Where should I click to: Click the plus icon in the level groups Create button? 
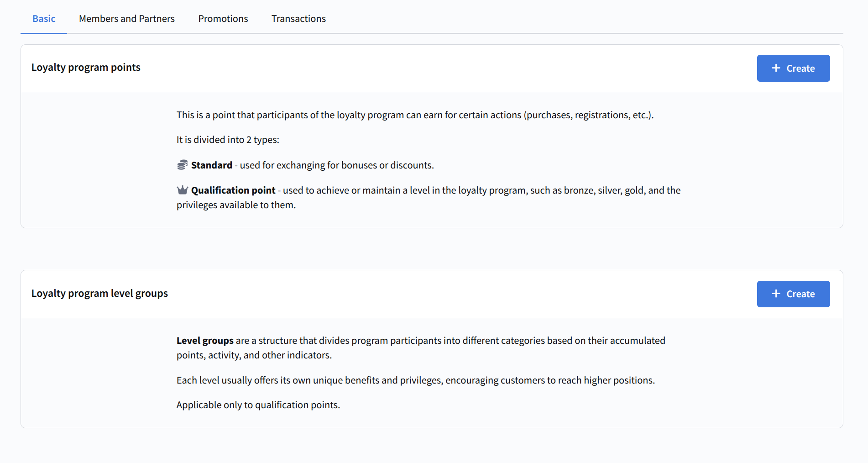click(776, 294)
